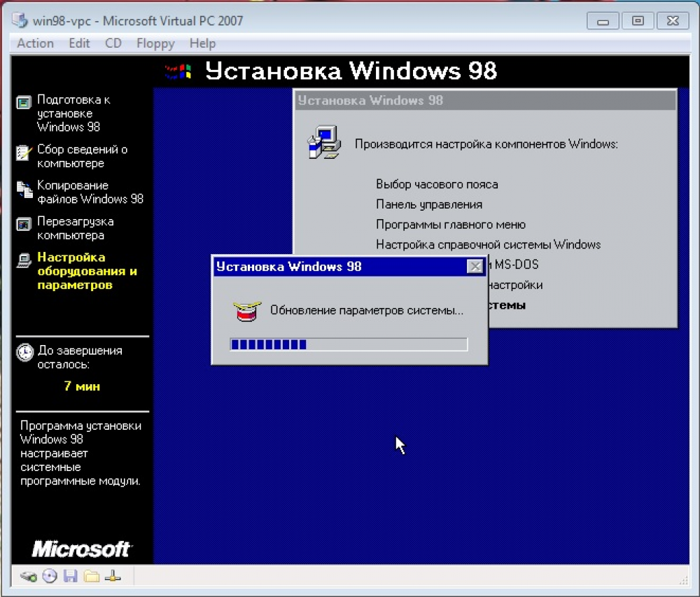Click the drum icon in update dialog
700x597 pixels.
[247, 311]
